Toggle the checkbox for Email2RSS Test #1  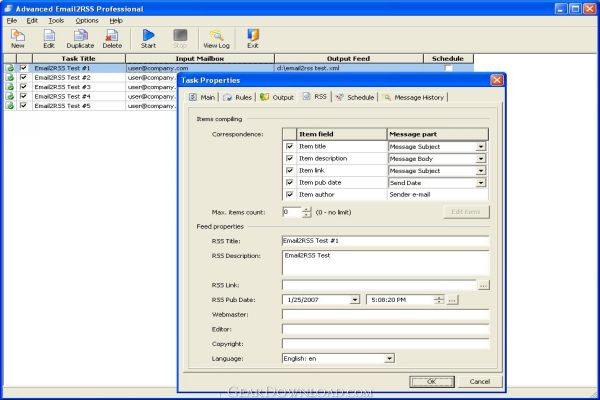(x=23, y=68)
